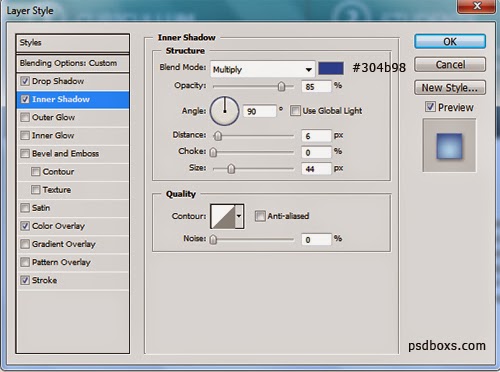The width and height of the screenshot is (500, 372).
Task: Focus the Noise value field
Action: tap(316, 239)
